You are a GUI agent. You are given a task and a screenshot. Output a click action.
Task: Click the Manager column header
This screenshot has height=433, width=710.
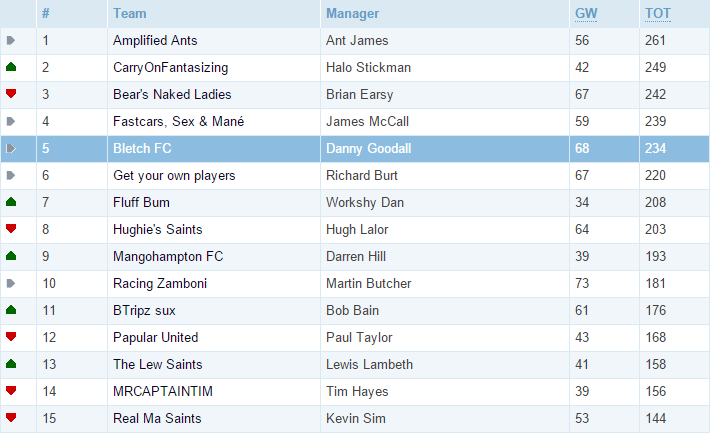[352, 14]
